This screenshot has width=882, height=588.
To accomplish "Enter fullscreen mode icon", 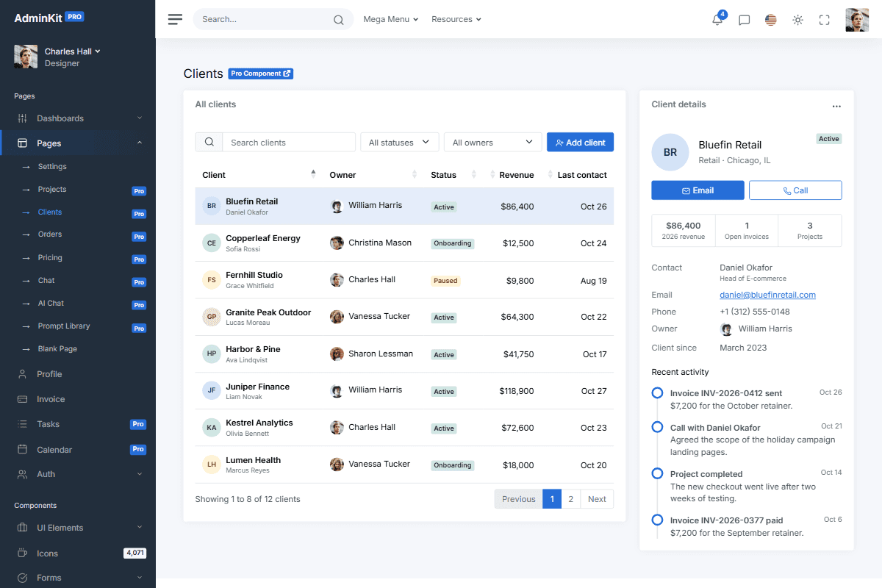I will click(824, 20).
